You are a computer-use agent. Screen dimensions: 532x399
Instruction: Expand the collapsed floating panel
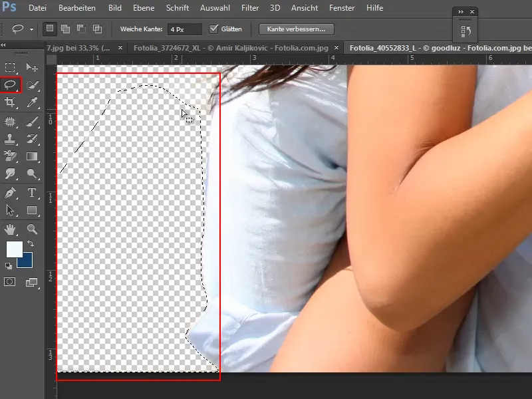click(x=461, y=11)
